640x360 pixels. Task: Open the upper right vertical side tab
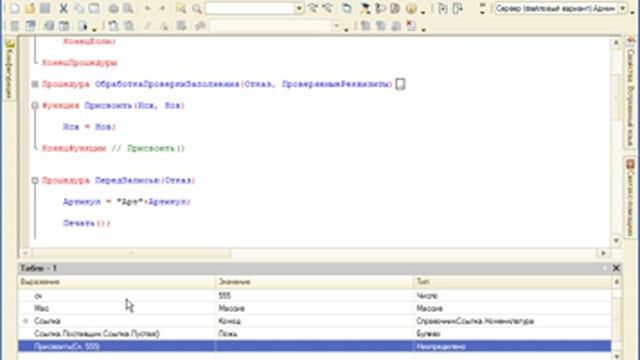[631, 92]
